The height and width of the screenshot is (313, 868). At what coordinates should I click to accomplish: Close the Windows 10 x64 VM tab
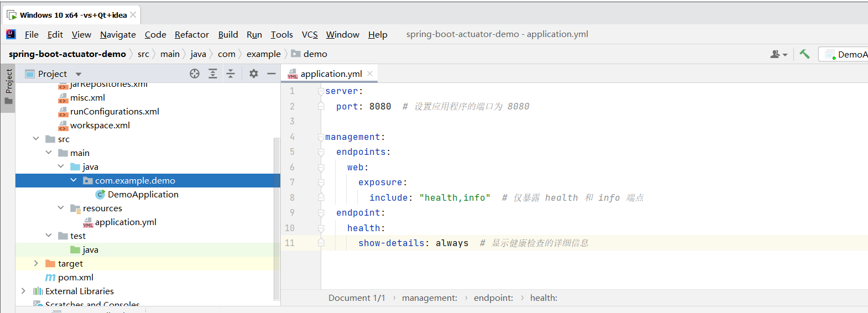(x=133, y=15)
